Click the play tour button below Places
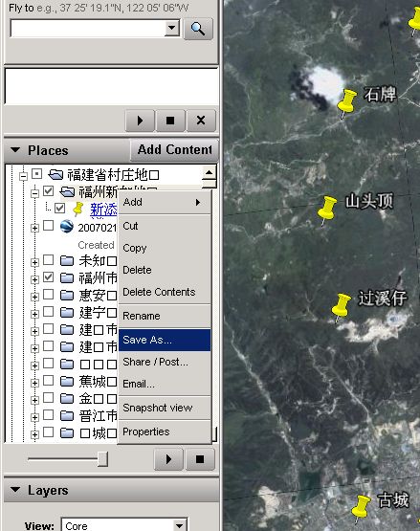Viewport: 420px width, 531px height. tap(168, 459)
